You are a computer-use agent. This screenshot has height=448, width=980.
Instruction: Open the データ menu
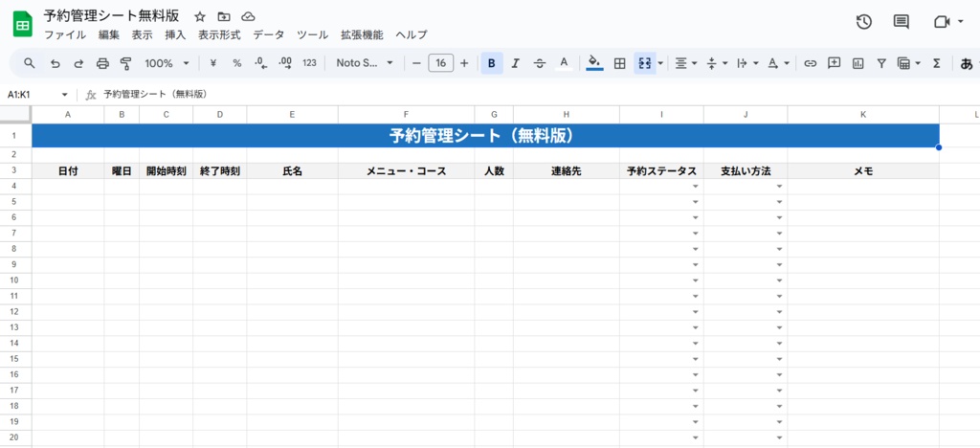click(x=268, y=35)
